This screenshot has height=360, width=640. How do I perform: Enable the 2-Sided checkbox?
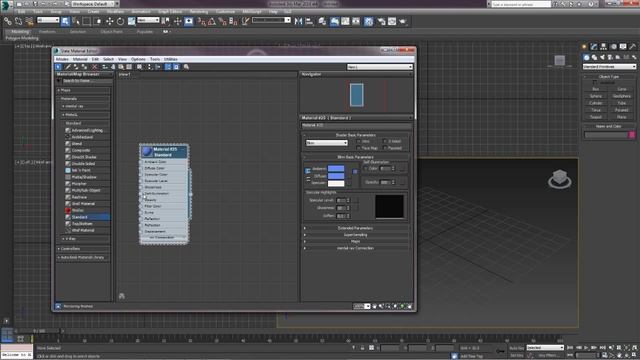(x=384, y=141)
